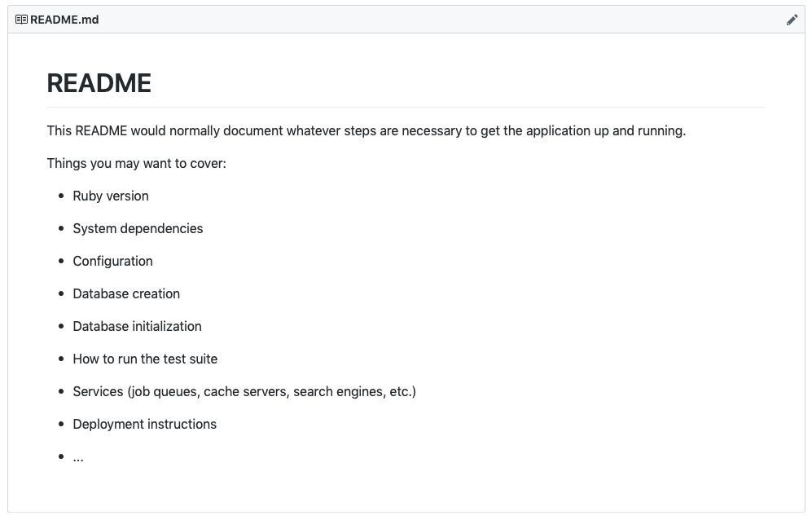Screen dimensions: 812x520
Task: Click the book icon beside README.md
Action: pos(21,20)
